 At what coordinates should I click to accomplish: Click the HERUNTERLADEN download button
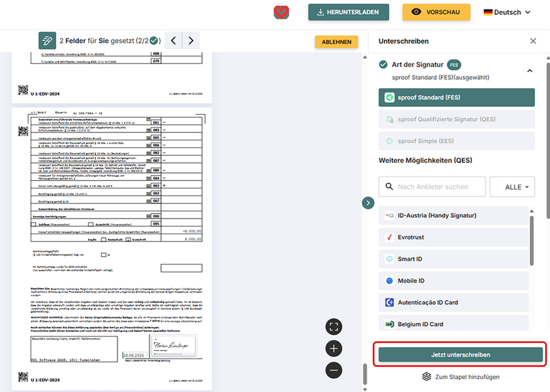349,12
